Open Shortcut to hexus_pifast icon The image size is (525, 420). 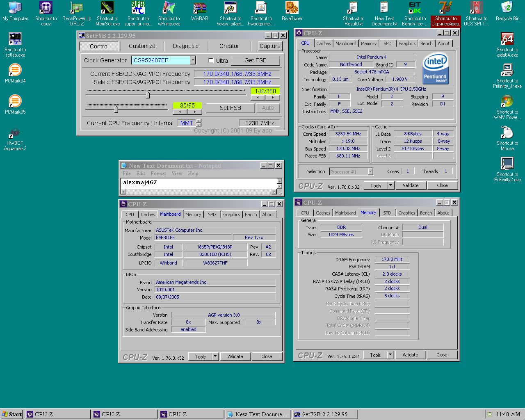[x=231, y=14]
